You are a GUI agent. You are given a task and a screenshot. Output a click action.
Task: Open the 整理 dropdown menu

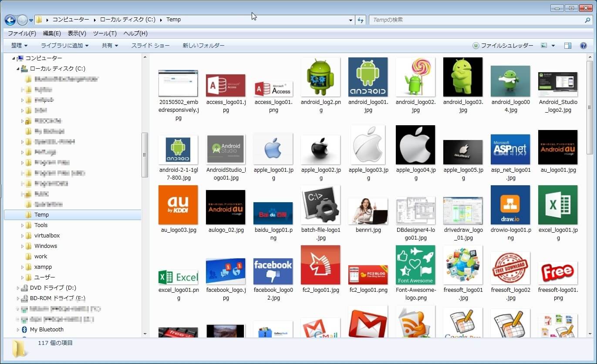[19, 46]
